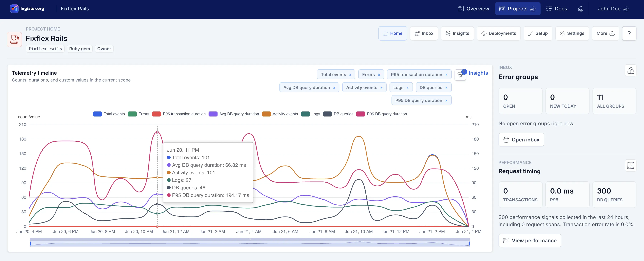Screen dimensions: 644x261
Task: Click the insights chat bubble icon
Action: click(x=460, y=75)
